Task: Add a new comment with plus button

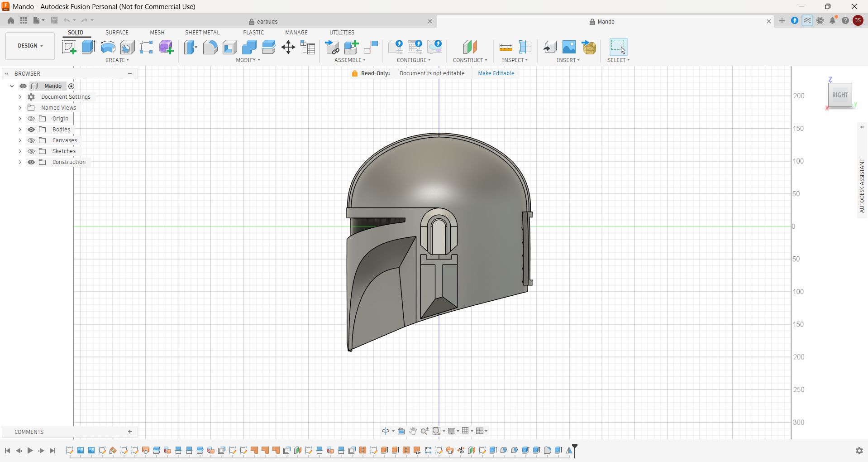Action: pyautogui.click(x=130, y=432)
